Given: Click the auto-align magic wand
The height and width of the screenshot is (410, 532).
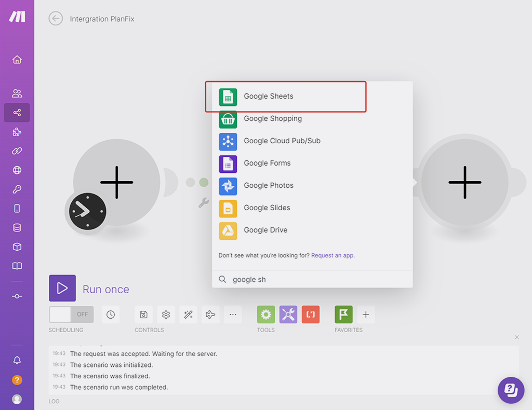Looking at the screenshot, I should pos(188,315).
